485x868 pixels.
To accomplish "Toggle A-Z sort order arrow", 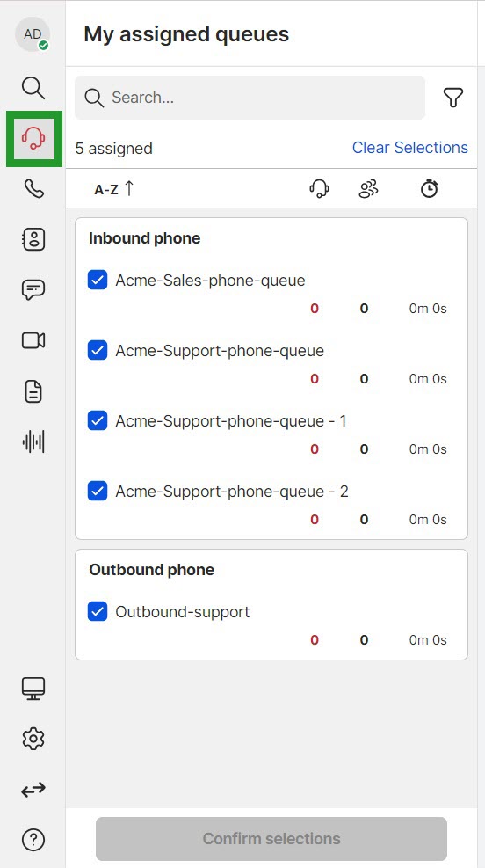I will pyautogui.click(x=129, y=189).
